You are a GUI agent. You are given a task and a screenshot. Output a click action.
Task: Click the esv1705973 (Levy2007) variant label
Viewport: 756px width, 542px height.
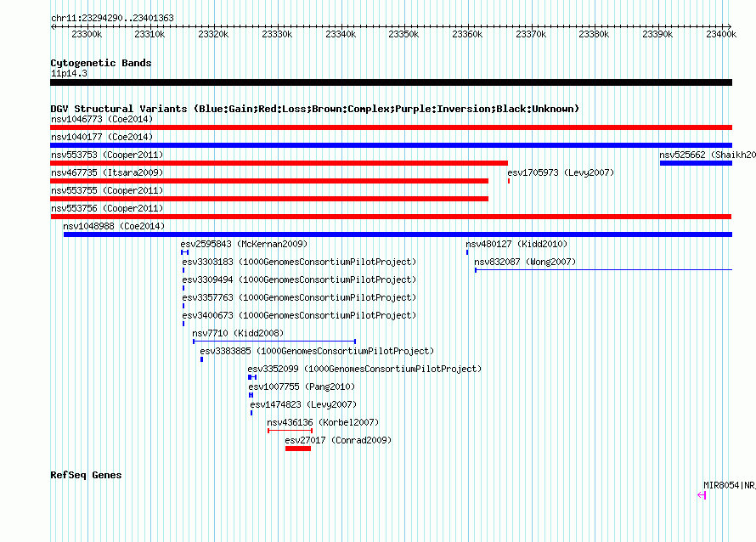pyautogui.click(x=561, y=172)
